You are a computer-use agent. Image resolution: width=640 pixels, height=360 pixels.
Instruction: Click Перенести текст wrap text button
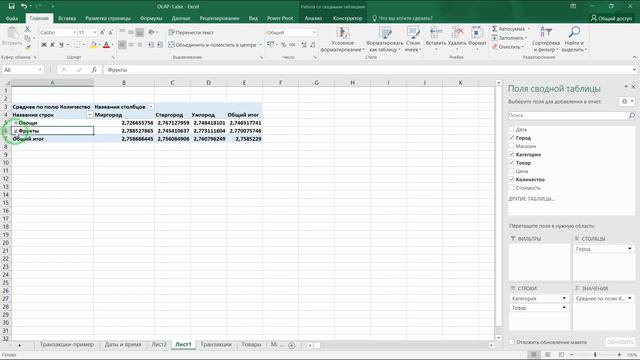[x=191, y=32]
